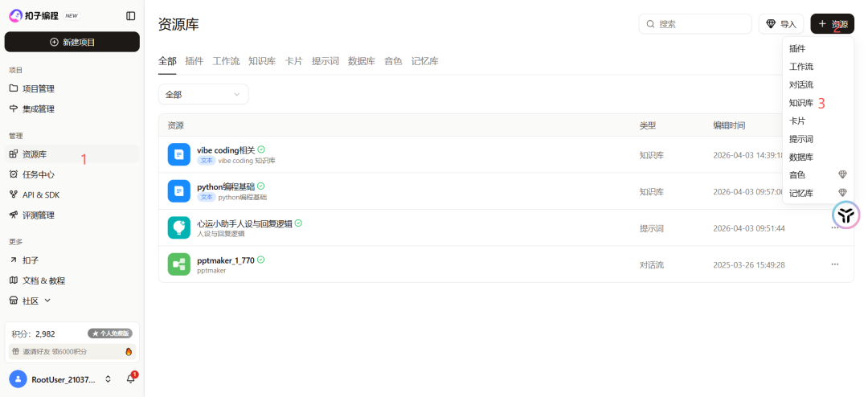Image resolution: width=868 pixels, height=397 pixels.
Task: Click the 集成管理 icon
Action: click(x=14, y=109)
